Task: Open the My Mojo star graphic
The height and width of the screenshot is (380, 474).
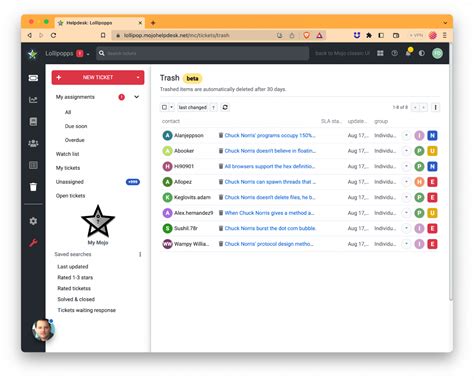Action: pyautogui.click(x=98, y=221)
